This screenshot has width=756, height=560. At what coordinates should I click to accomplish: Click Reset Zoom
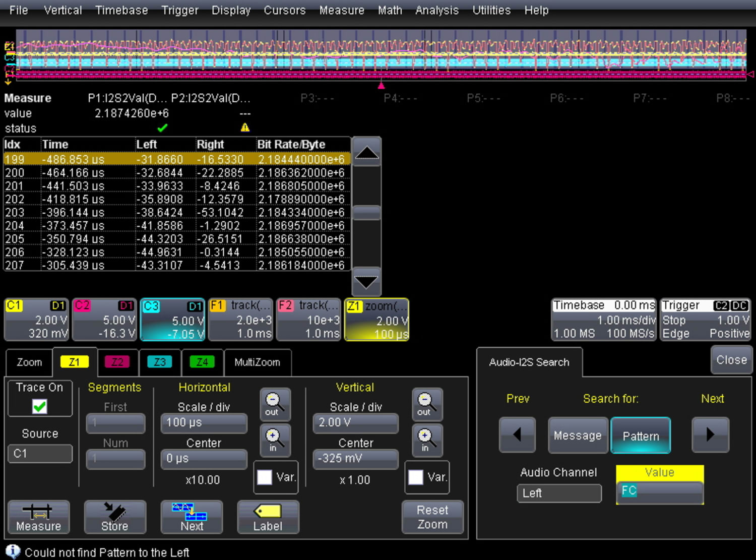point(432,517)
